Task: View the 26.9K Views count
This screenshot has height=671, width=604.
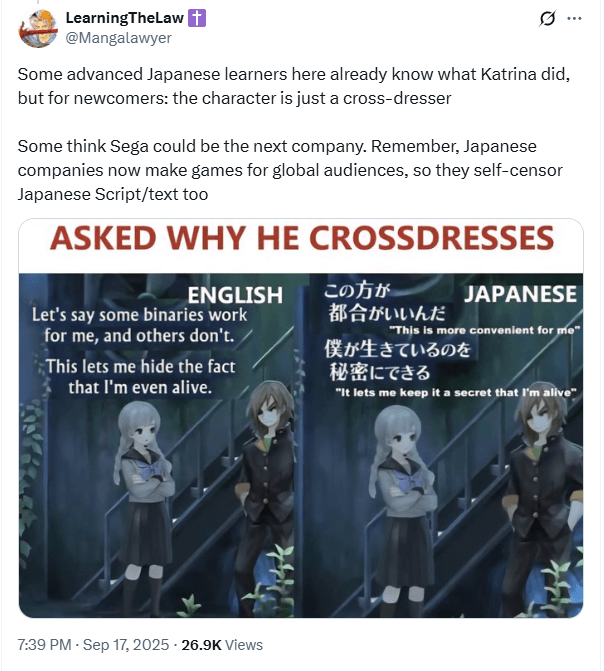Action: click(222, 644)
